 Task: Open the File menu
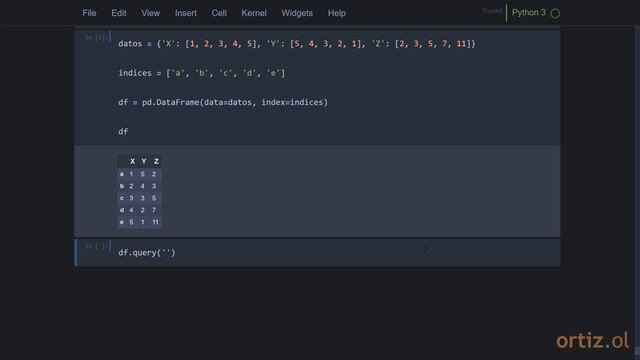(x=89, y=13)
